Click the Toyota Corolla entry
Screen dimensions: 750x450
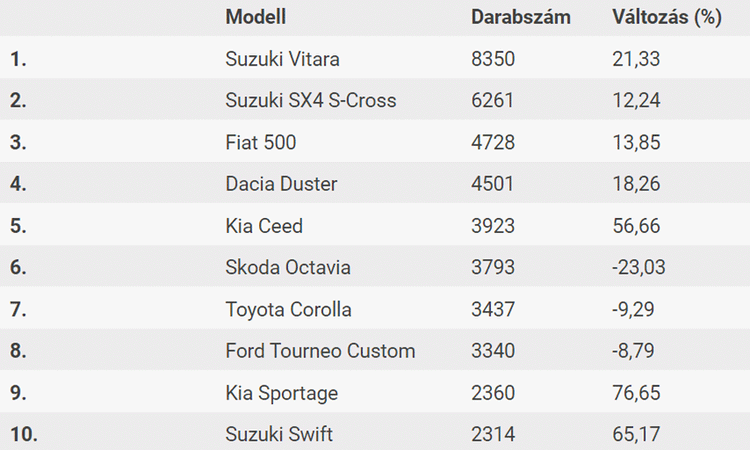(289, 310)
